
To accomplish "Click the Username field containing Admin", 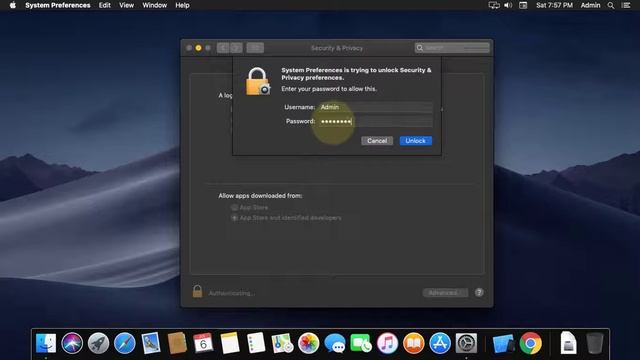I will [375, 107].
